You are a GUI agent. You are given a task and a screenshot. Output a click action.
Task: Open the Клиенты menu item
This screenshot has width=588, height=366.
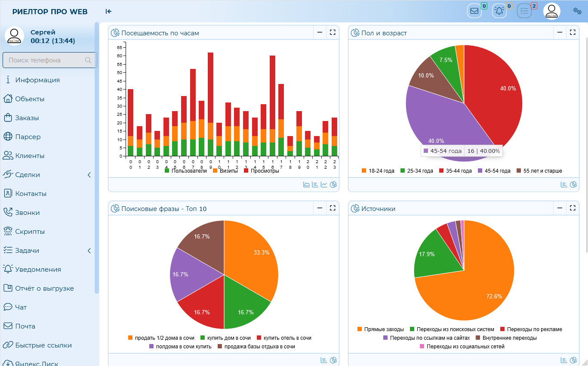pyautogui.click(x=30, y=156)
